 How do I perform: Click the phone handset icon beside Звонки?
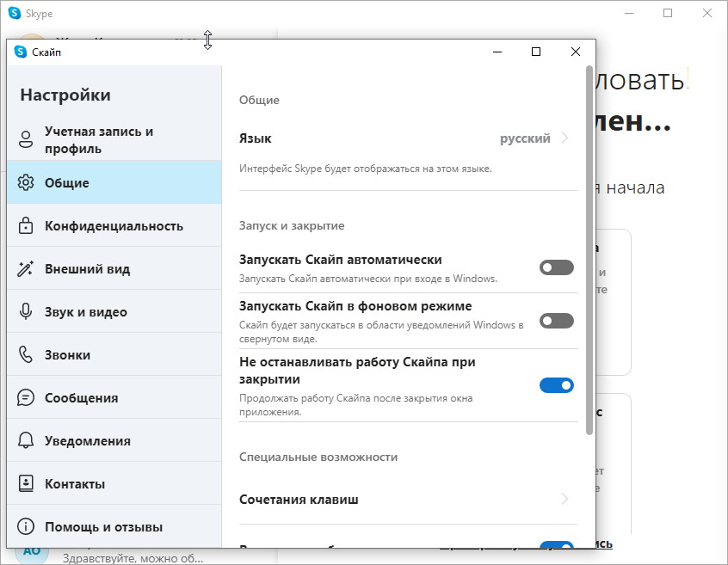pyautogui.click(x=26, y=354)
